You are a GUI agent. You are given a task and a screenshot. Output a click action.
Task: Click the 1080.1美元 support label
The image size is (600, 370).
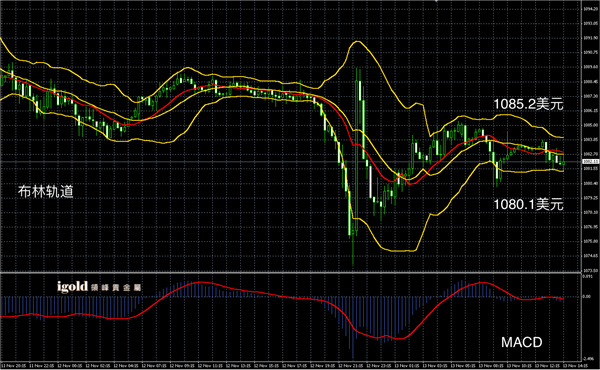(528, 204)
